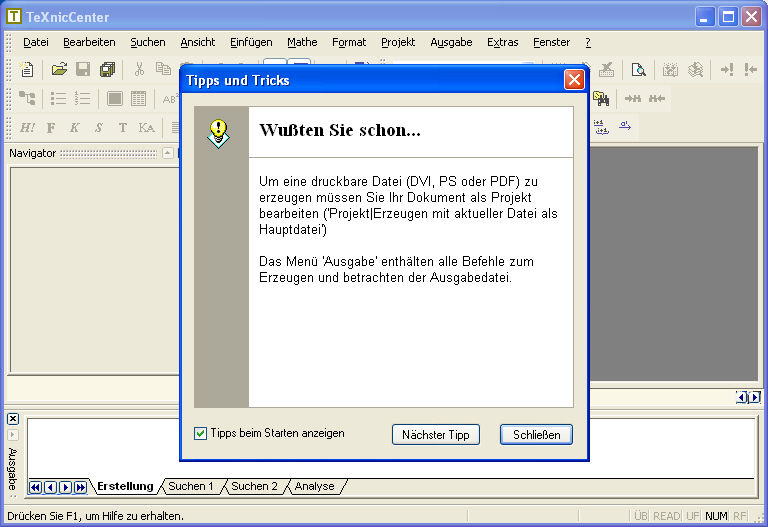Click the Ausgabe pane small arrow button
768x527 pixels.
point(13,435)
